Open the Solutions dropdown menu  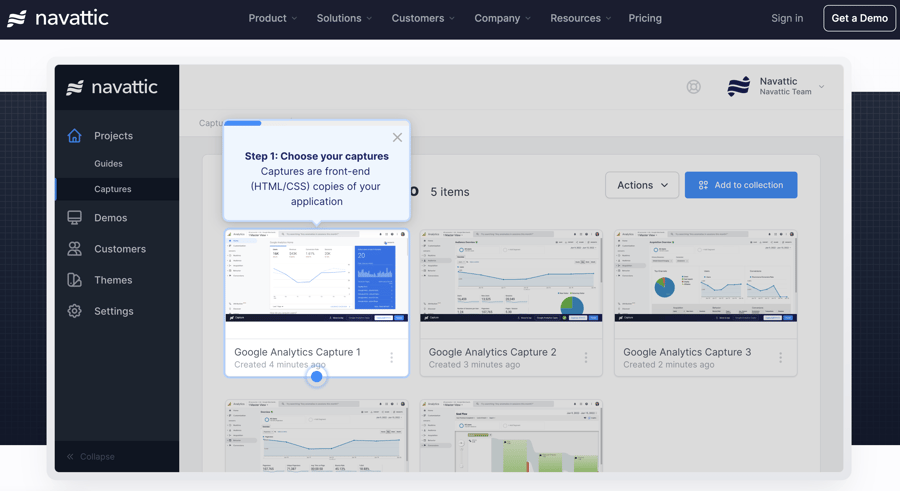[344, 18]
